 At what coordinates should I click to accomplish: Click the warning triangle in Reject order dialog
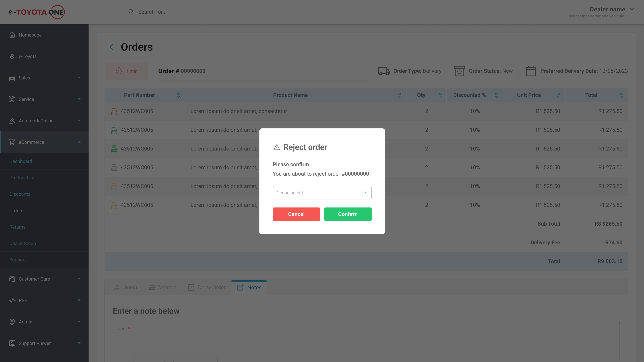pos(277,147)
